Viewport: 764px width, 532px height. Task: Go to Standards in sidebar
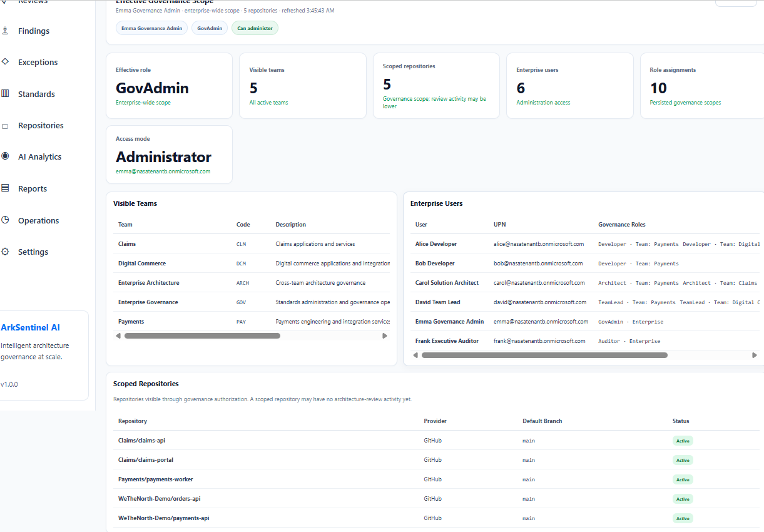[x=36, y=94]
